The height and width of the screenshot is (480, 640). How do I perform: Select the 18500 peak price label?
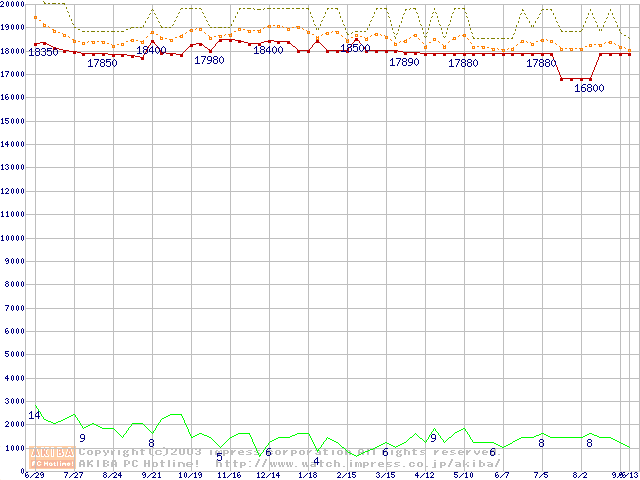[x=355, y=48]
